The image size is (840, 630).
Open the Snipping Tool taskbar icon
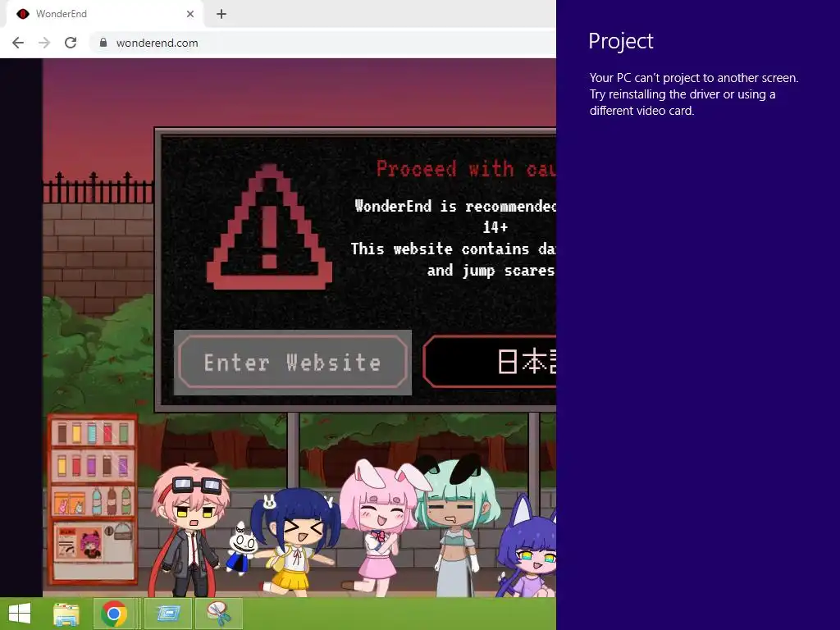218,614
